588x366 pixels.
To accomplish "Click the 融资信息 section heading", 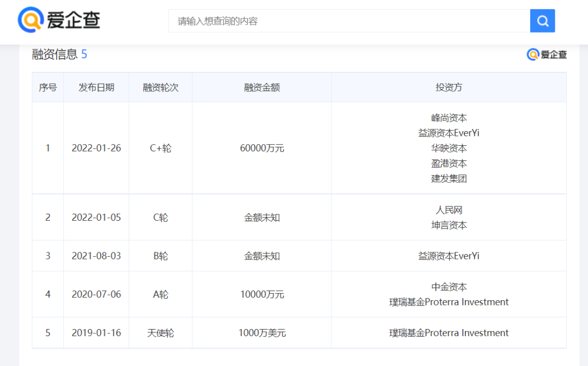I will [54, 54].
